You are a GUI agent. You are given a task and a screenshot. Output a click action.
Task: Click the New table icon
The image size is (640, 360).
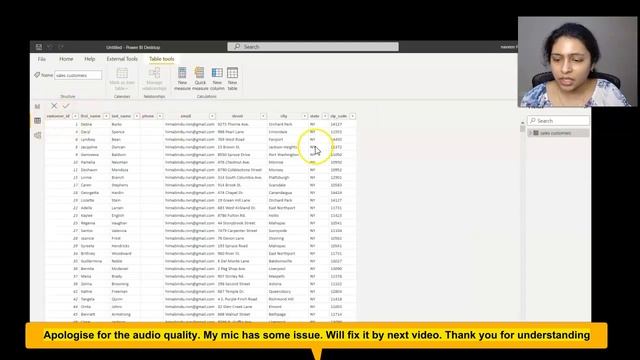pyautogui.click(x=232, y=73)
